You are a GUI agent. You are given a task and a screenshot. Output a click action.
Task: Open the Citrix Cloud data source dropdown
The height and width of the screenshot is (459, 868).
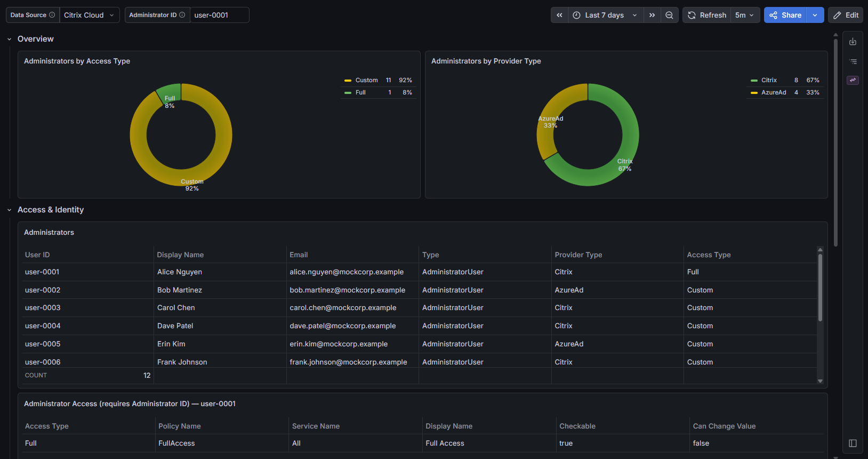click(89, 15)
